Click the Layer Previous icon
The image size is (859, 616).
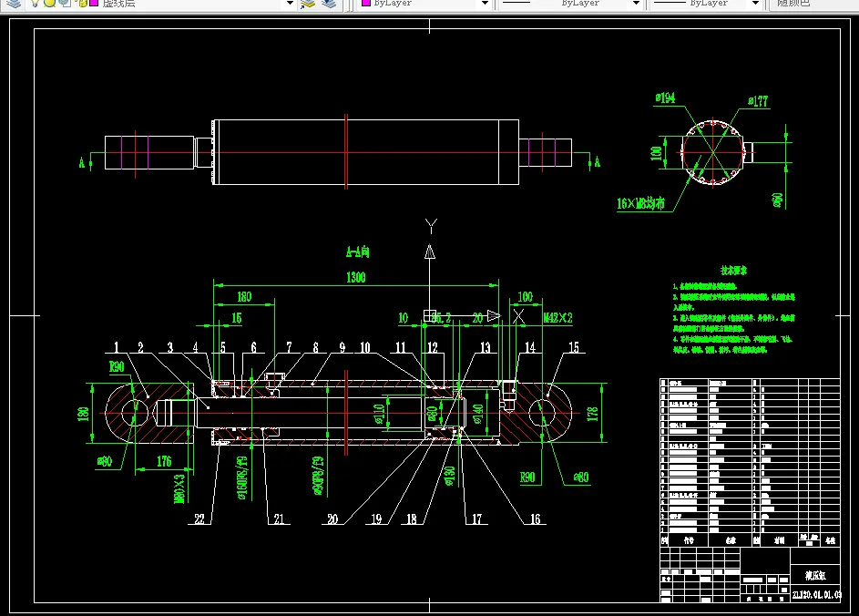click(329, 4)
